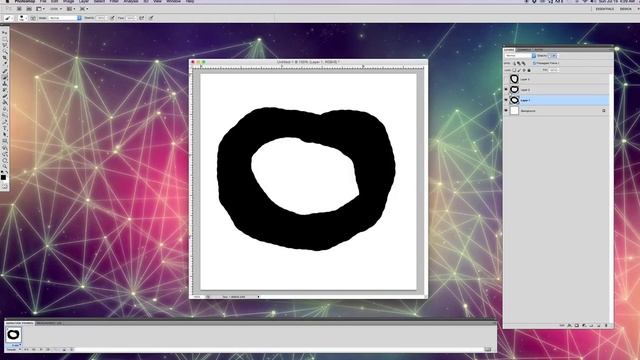Hide Layer 2 using its eye icon
640x360 pixels.
tap(506, 89)
